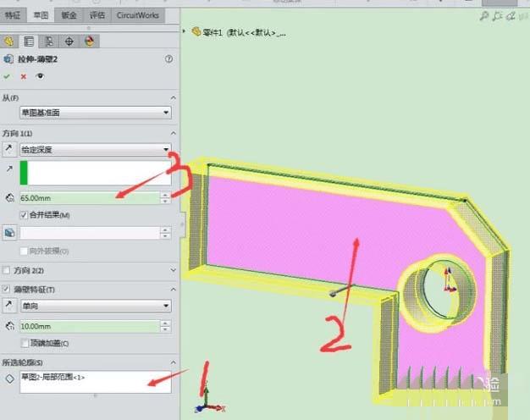Click the previous view icon in the viewport toolbar

pos(511,16)
